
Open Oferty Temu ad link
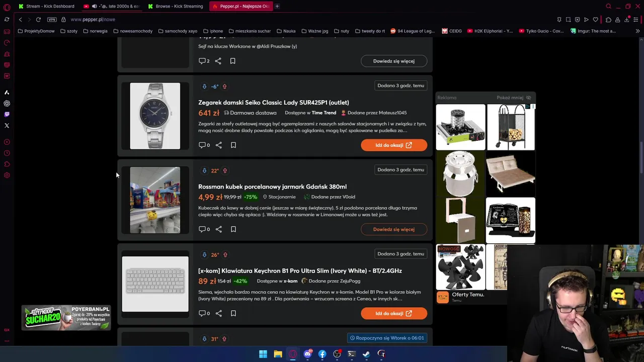point(468,295)
